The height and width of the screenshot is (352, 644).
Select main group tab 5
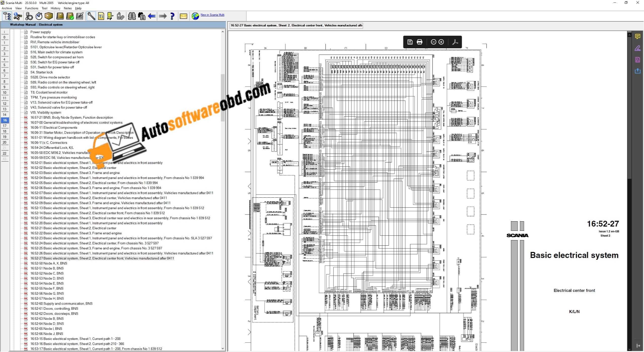pos(5,65)
